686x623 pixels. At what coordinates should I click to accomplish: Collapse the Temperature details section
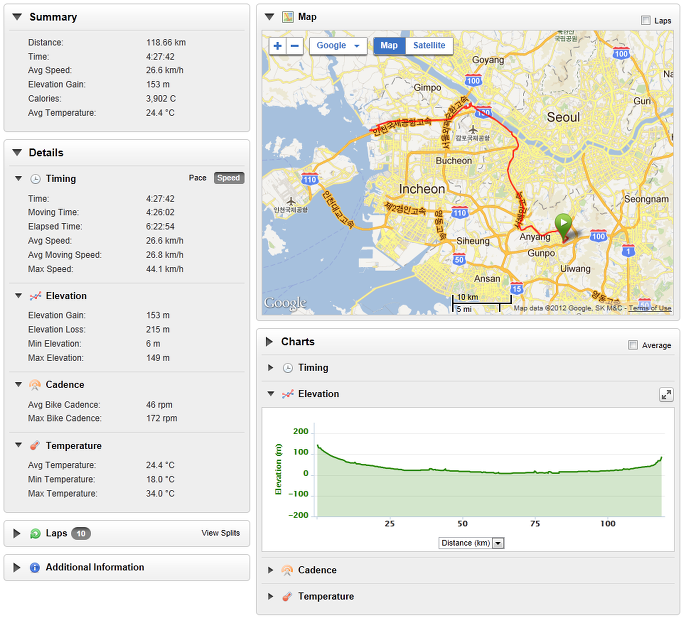[18, 445]
